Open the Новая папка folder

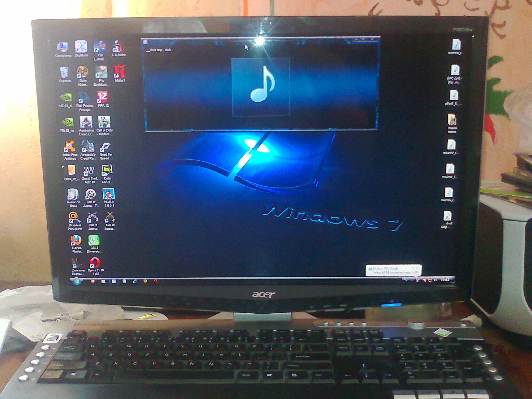click(x=452, y=123)
